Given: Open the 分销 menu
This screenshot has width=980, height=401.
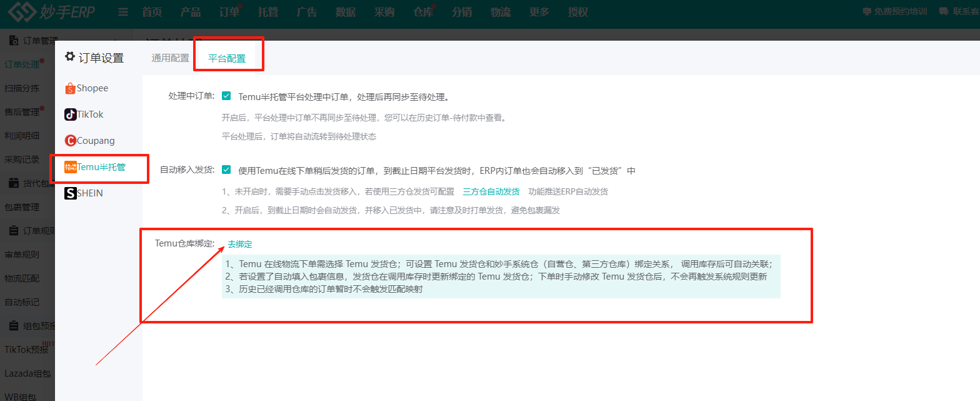Looking at the screenshot, I should (x=461, y=12).
